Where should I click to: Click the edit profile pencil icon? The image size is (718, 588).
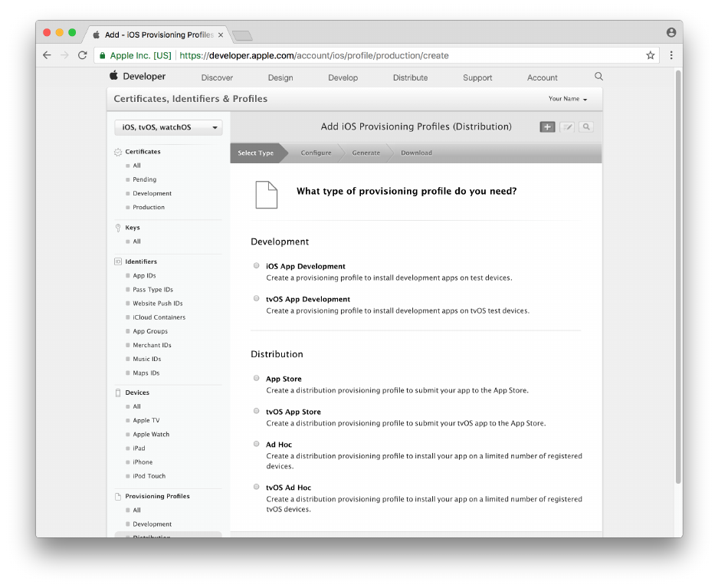click(567, 126)
